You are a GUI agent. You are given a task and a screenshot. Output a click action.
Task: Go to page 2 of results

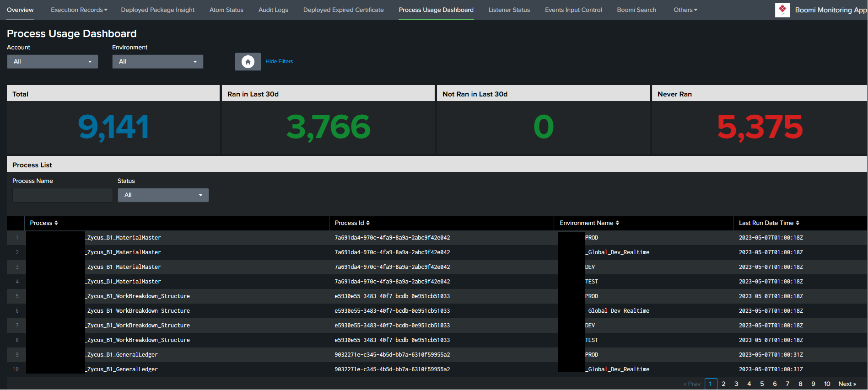pos(723,384)
